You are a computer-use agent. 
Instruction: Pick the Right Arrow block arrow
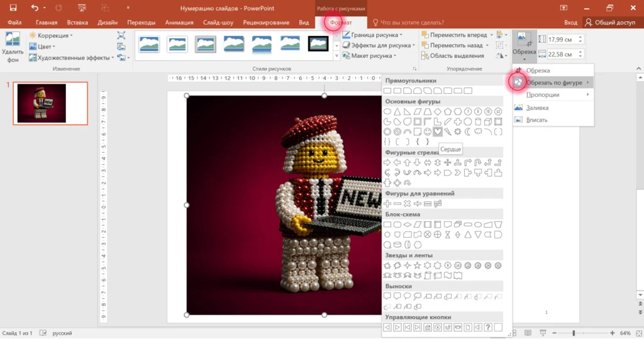click(x=387, y=163)
